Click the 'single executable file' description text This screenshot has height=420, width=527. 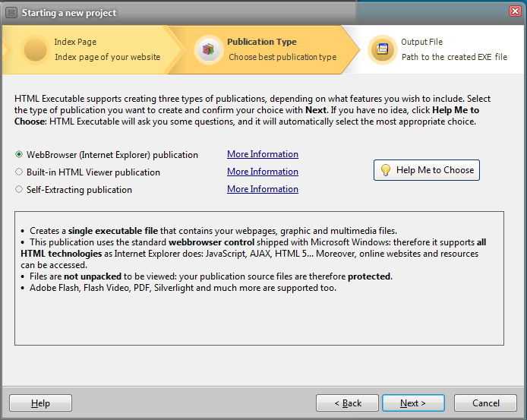(113, 231)
